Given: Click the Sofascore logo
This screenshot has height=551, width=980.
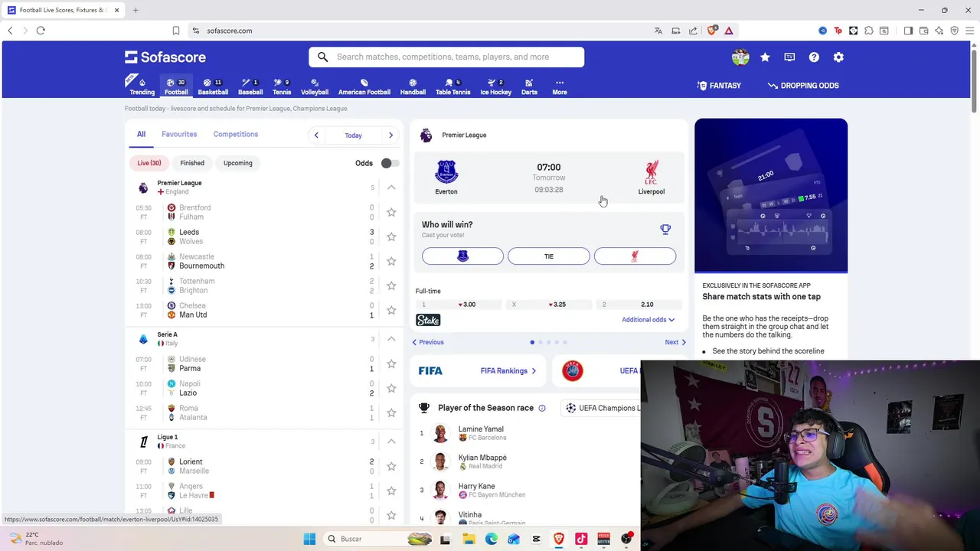Looking at the screenshot, I should 165,57.
